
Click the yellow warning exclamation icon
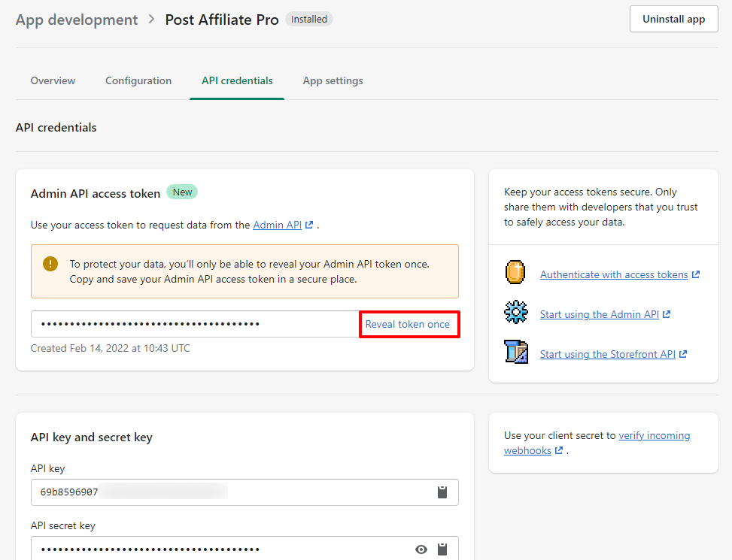tap(50, 264)
